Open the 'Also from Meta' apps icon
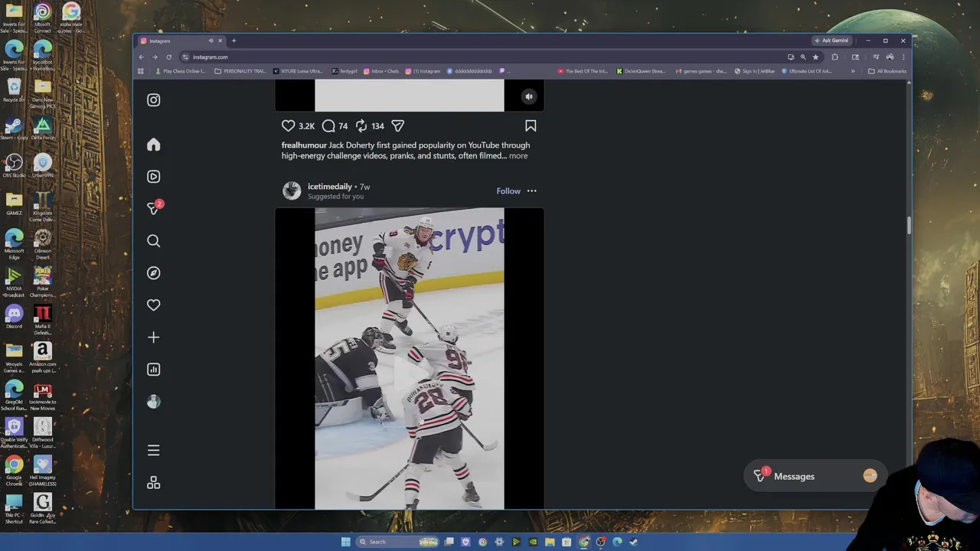The height and width of the screenshot is (551, 980). (153, 483)
